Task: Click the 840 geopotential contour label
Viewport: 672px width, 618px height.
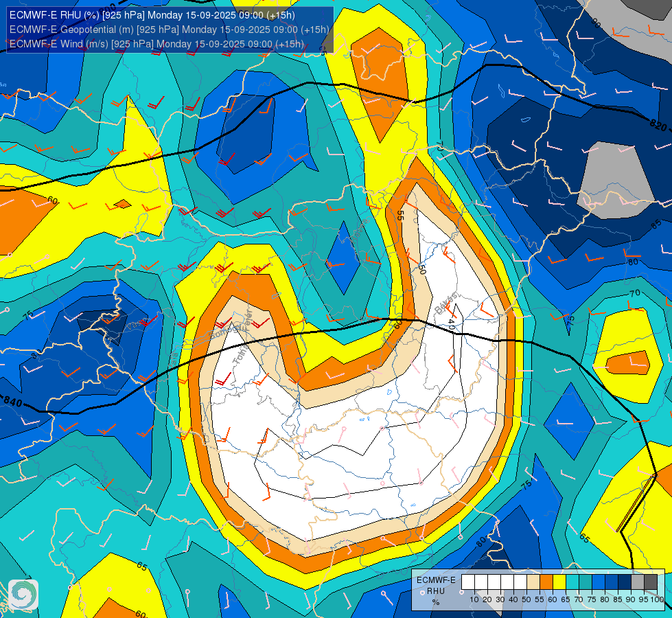Action: click(x=12, y=401)
